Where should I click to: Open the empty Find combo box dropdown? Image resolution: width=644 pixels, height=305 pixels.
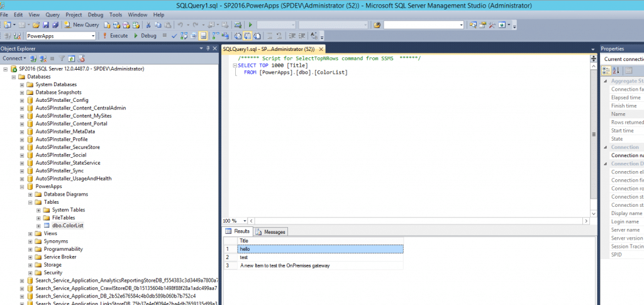pos(461,25)
